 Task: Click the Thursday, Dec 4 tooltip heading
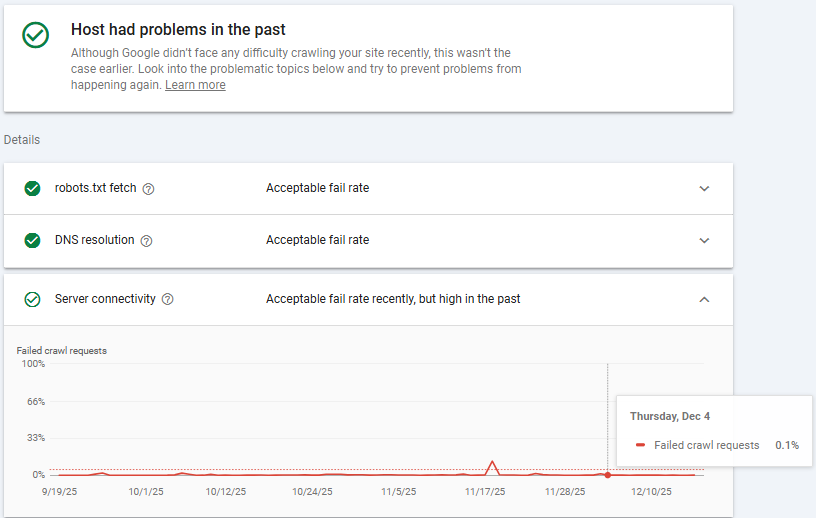tap(670, 416)
